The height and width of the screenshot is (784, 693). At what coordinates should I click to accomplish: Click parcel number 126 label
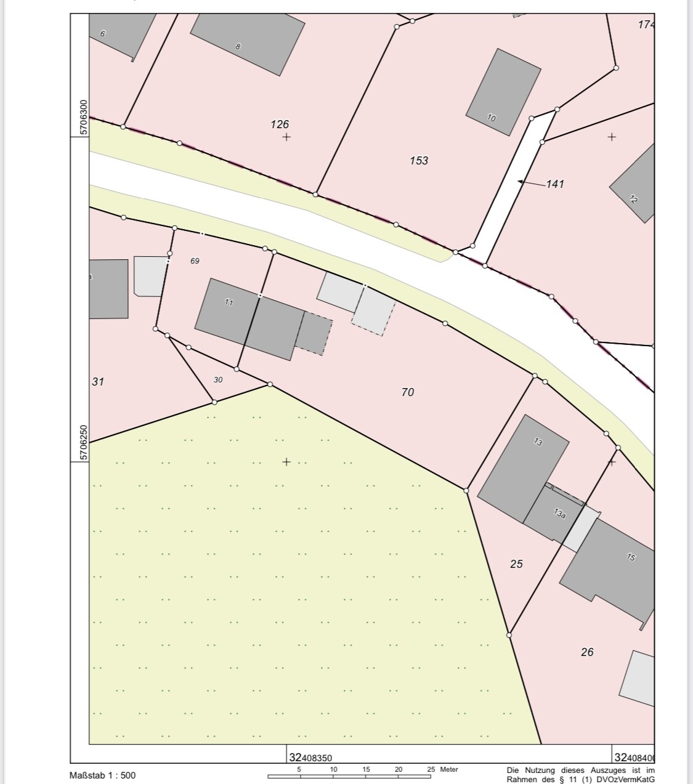coord(280,124)
